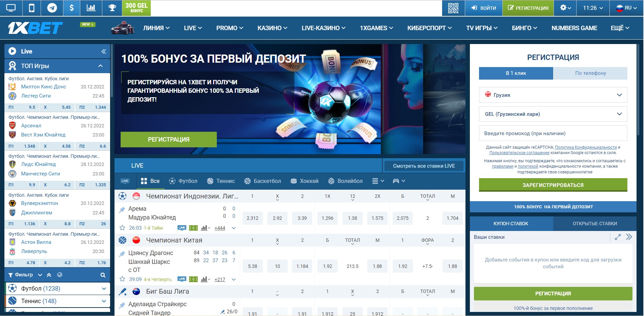Open the Политика Конфиденциальности link
This screenshot has height=316, width=644.
point(586,147)
